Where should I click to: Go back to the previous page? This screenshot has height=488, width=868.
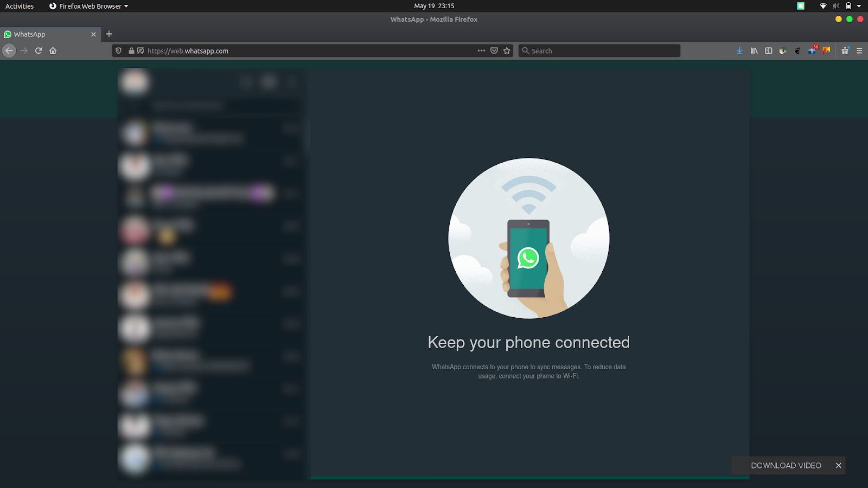(x=9, y=50)
